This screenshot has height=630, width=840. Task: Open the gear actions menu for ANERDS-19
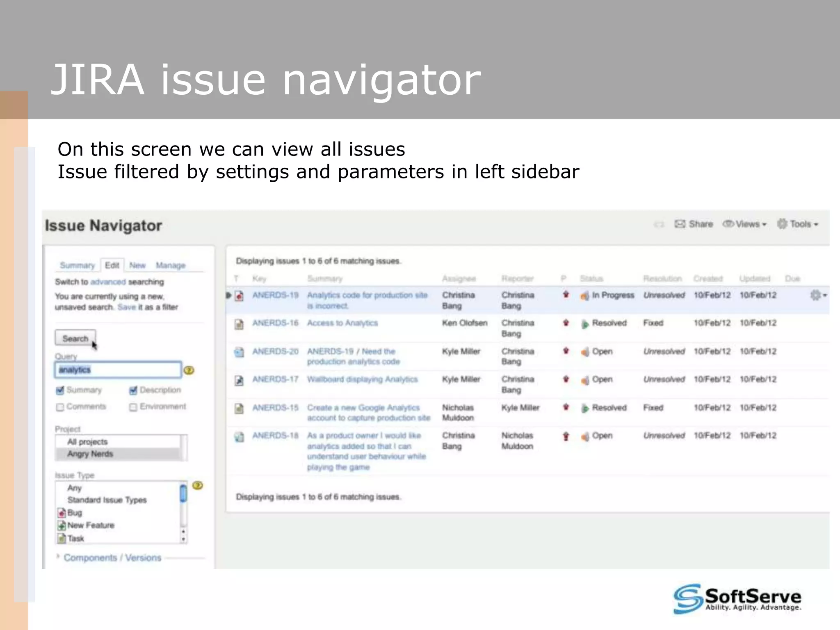pyautogui.click(x=818, y=295)
